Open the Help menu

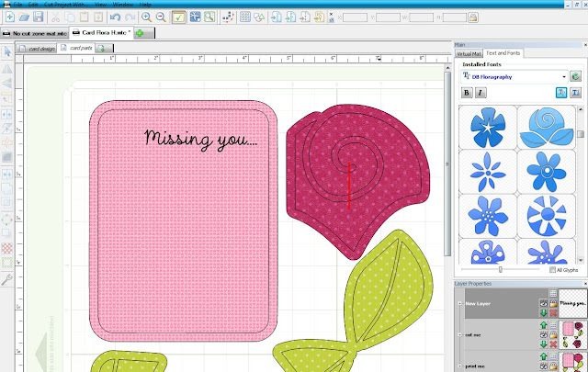click(x=145, y=5)
